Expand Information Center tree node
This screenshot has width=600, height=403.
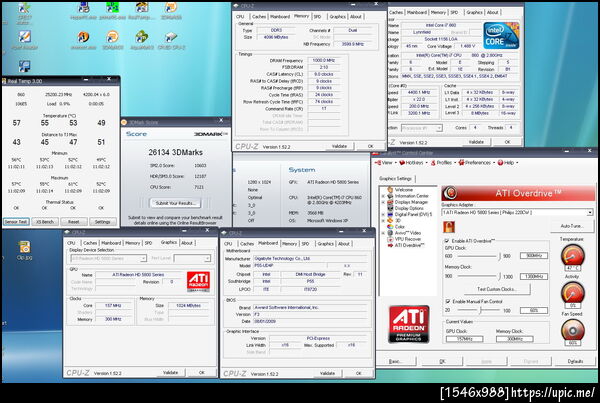point(383,196)
